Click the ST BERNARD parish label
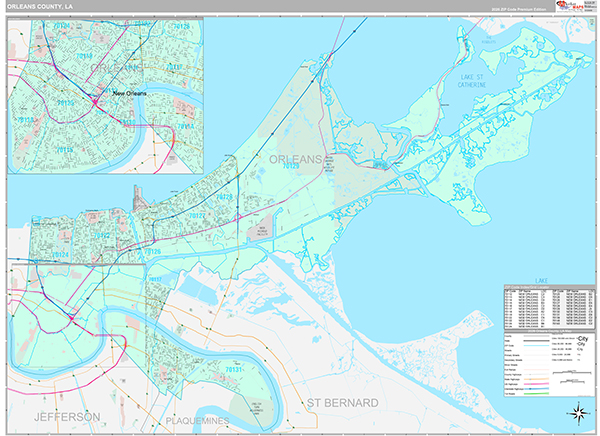The image size is (600, 436). point(342,402)
